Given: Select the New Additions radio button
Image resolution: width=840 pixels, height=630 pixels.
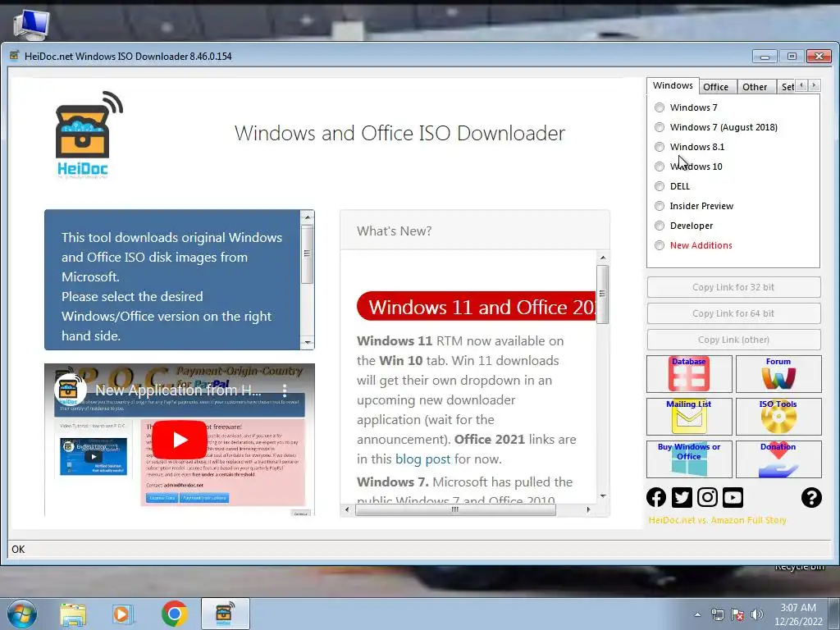Looking at the screenshot, I should (x=660, y=245).
